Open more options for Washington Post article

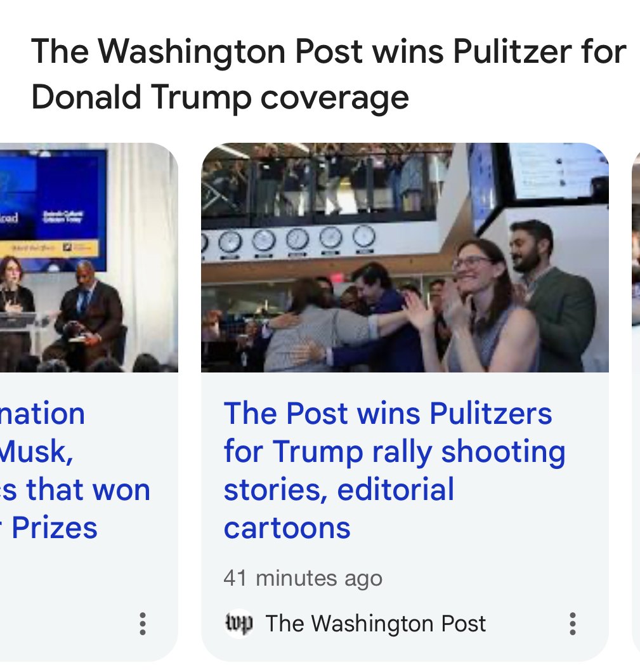[x=572, y=624]
